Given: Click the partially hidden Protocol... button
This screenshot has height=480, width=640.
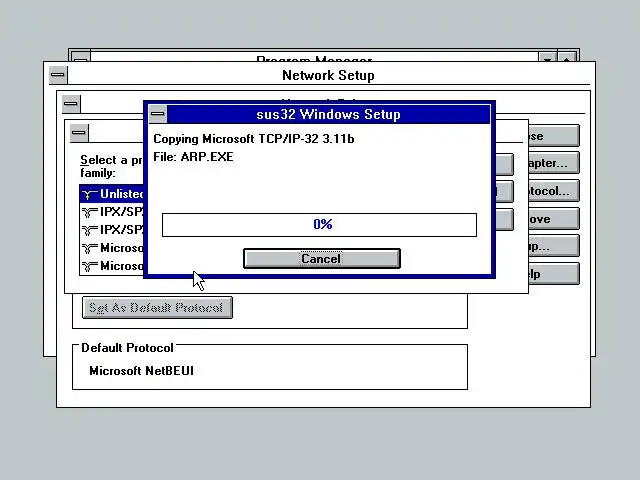Looking at the screenshot, I should click(x=554, y=191).
